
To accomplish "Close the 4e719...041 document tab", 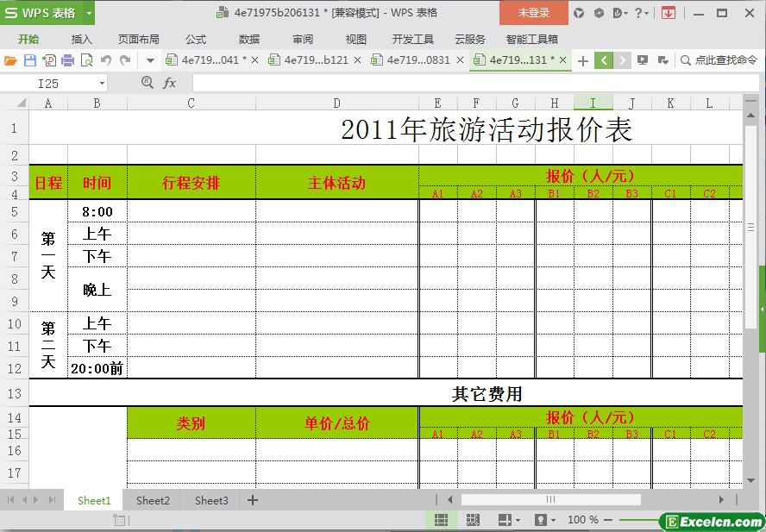I will [x=254, y=60].
